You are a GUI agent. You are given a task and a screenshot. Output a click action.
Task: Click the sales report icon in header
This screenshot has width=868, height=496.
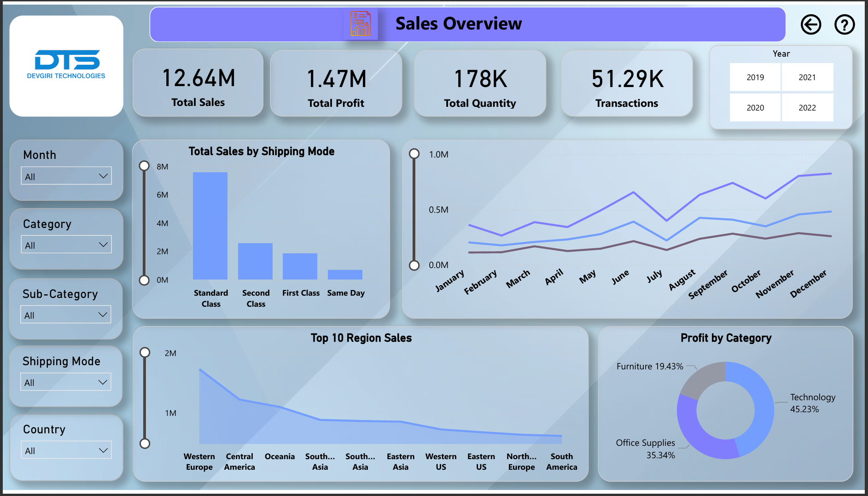[x=361, y=24]
